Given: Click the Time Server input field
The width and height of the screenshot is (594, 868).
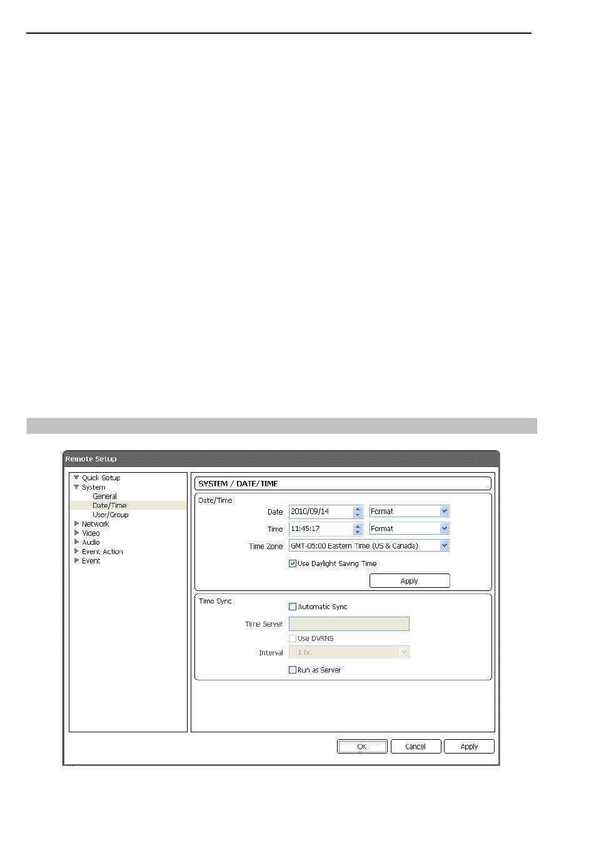Looking at the screenshot, I should coord(349,623).
